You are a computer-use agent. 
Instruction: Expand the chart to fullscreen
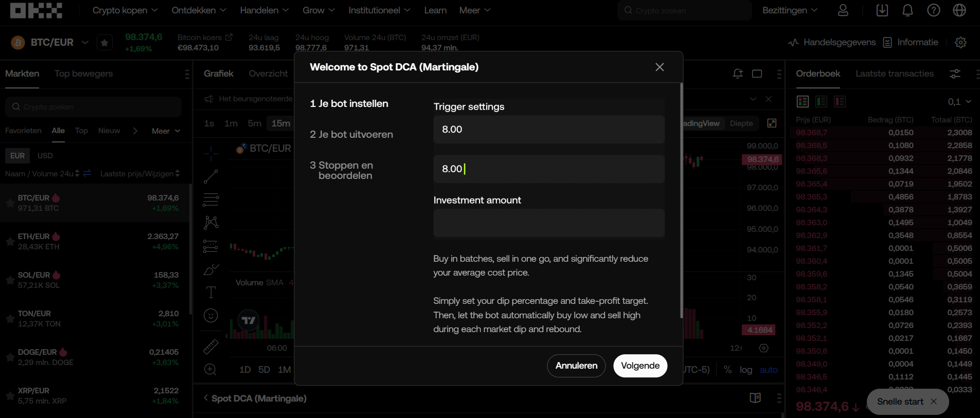pos(772,123)
